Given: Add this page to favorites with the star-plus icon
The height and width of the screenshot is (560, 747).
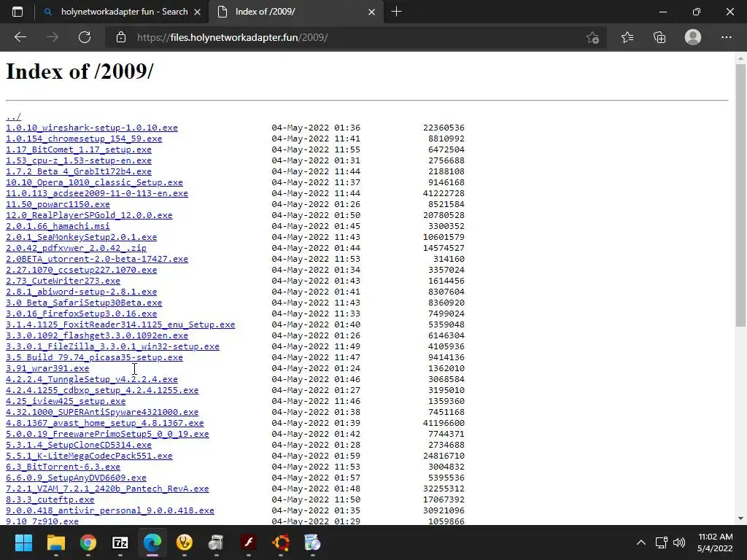Looking at the screenshot, I should (592, 37).
